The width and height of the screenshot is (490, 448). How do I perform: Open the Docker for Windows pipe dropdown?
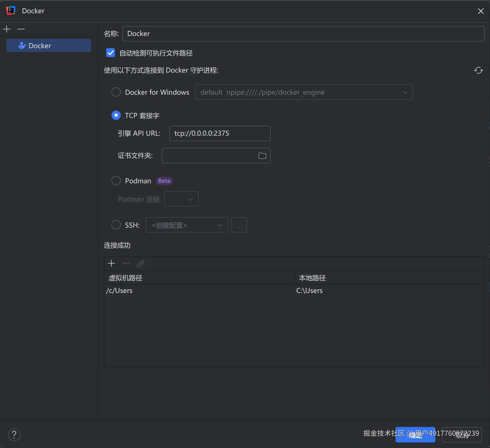click(x=304, y=92)
